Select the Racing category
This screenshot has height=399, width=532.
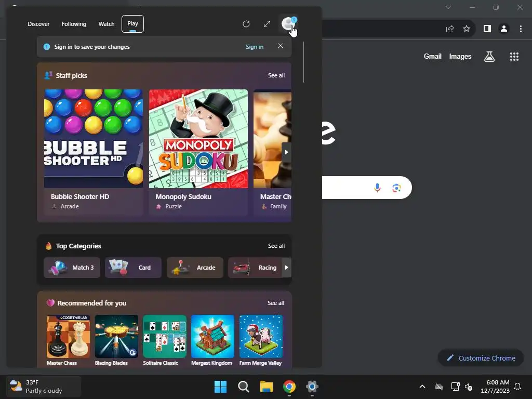255,268
